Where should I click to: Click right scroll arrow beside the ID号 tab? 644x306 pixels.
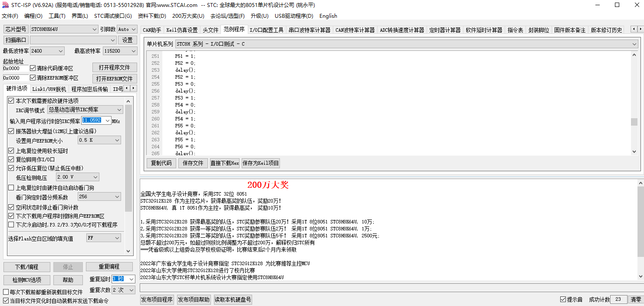pyautogui.click(x=133, y=88)
